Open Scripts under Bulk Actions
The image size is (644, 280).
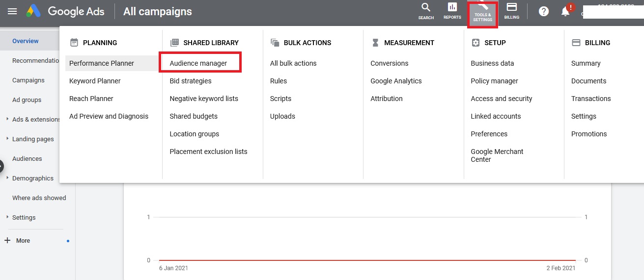(281, 99)
